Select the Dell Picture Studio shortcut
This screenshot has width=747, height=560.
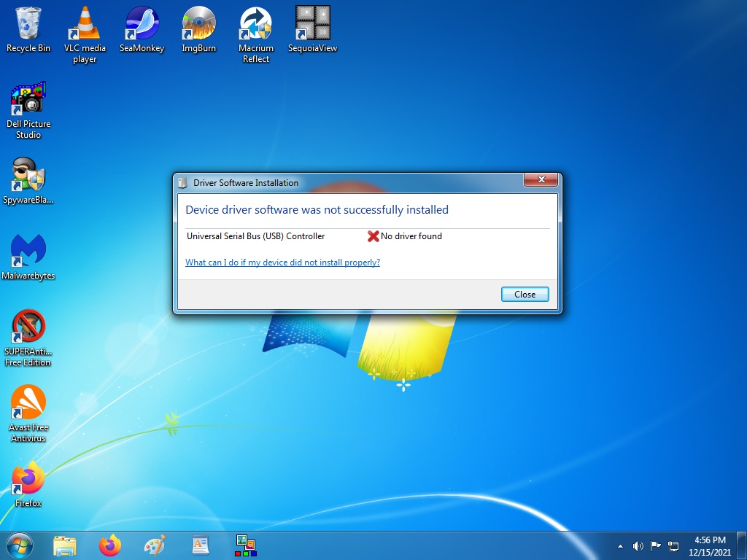[x=28, y=111]
